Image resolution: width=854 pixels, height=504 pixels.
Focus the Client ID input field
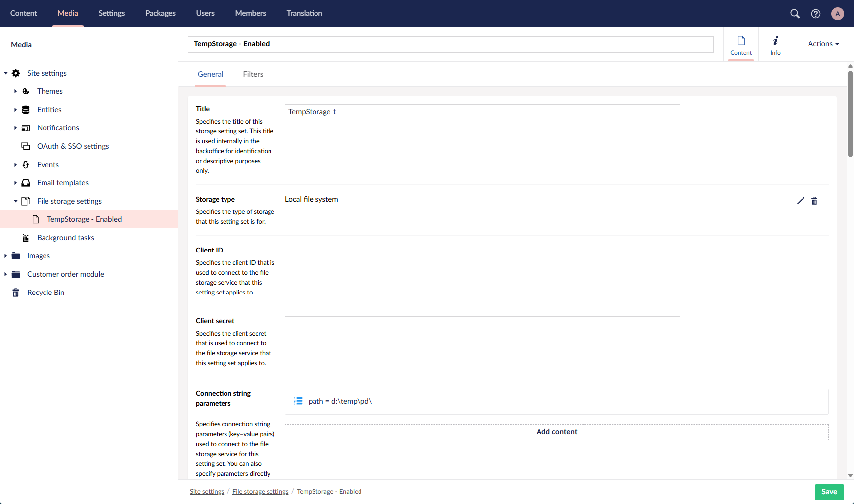coord(483,253)
